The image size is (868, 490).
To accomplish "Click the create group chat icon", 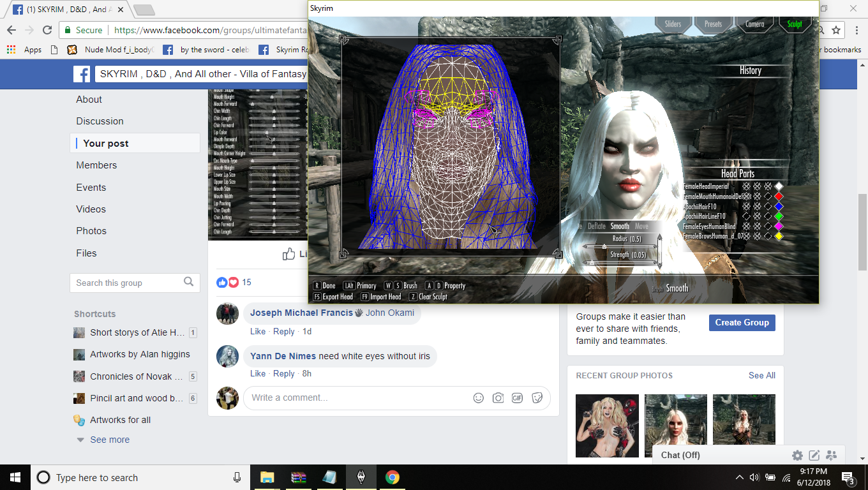I will 831,455.
